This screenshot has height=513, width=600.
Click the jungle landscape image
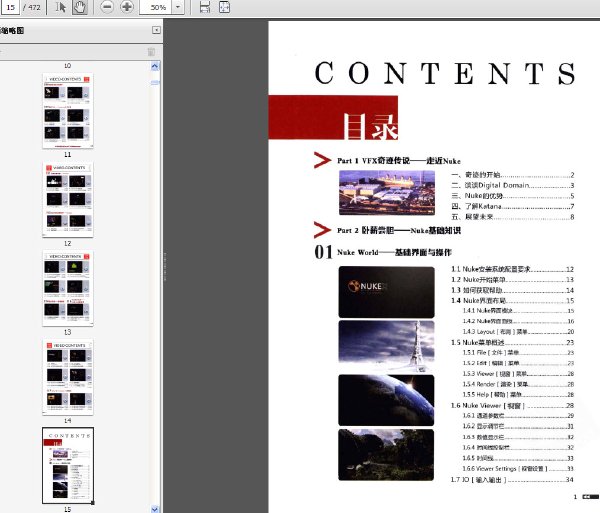coord(386,455)
